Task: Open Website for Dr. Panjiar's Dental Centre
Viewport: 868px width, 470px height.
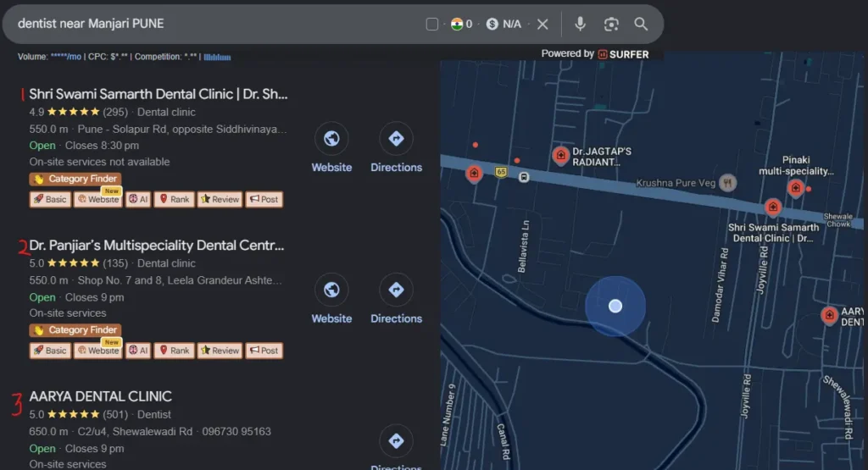Action: 331,299
